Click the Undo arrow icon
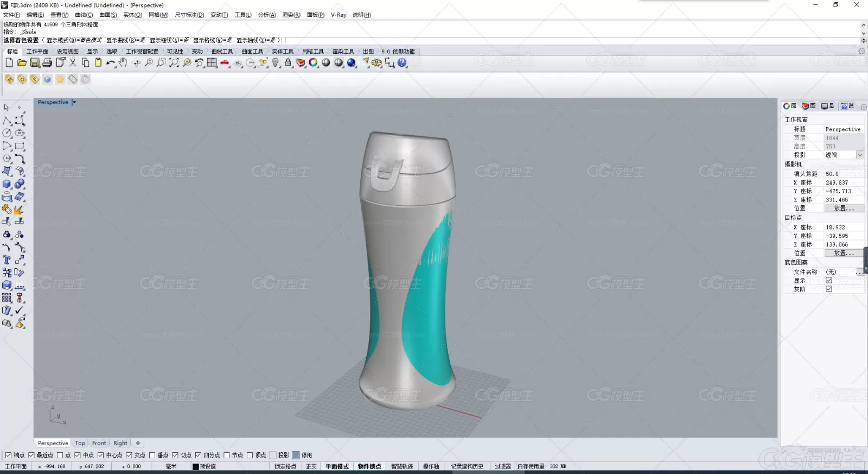 tap(111, 63)
